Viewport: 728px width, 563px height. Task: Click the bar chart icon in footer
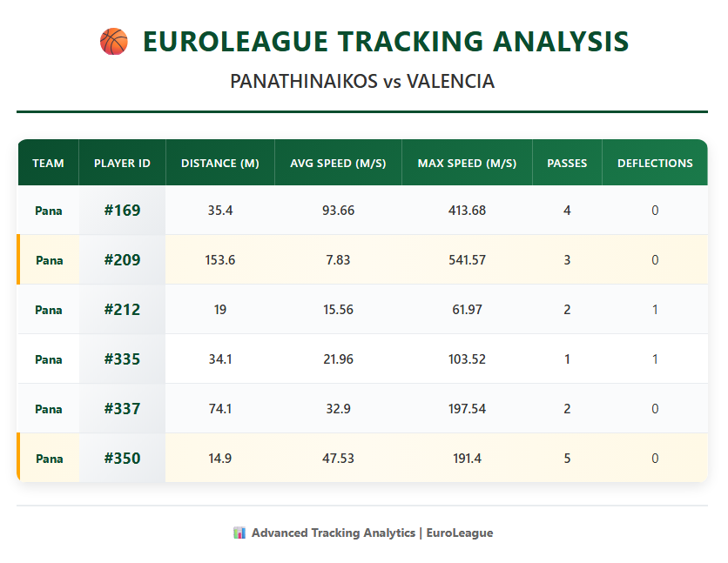click(239, 533)
